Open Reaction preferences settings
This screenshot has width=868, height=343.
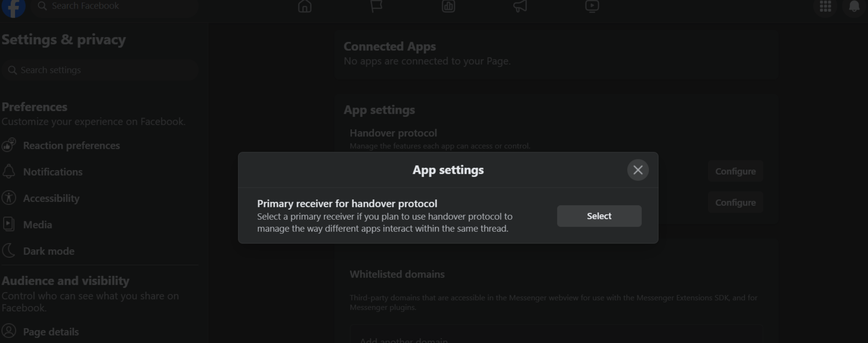click(71, 145)
